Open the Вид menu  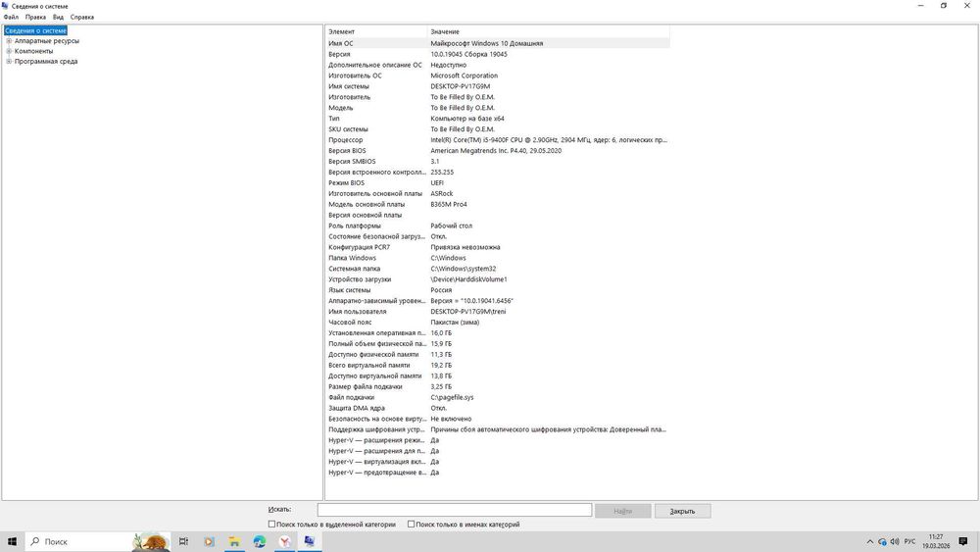(x=58, y=17)
